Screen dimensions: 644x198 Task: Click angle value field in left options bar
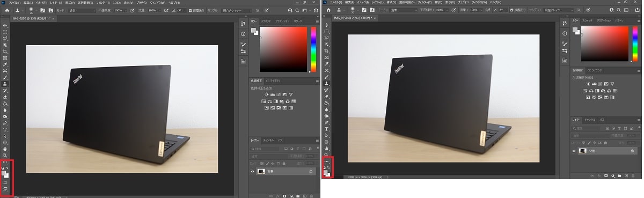pos(181,10)
